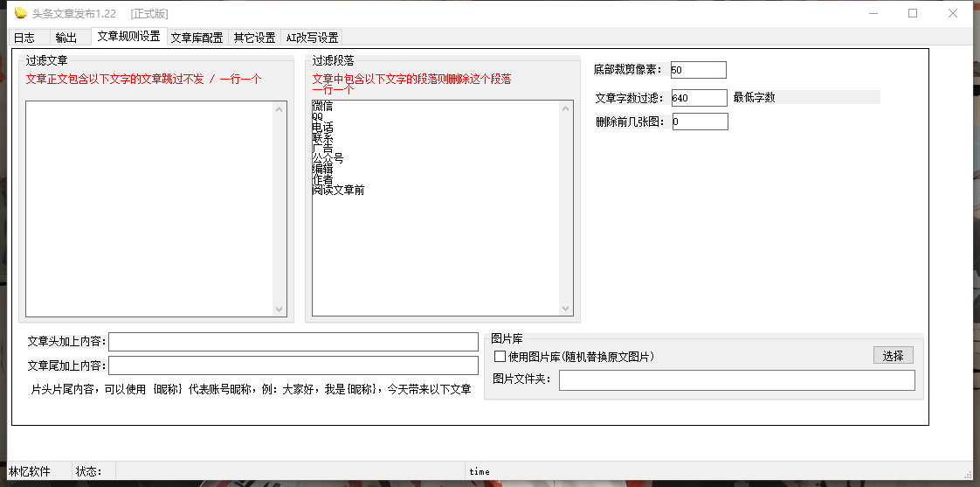The width and height of the screenshot is (980, 487).
Task: Select the 文章规则设置 tab
Action: point(128,37)
